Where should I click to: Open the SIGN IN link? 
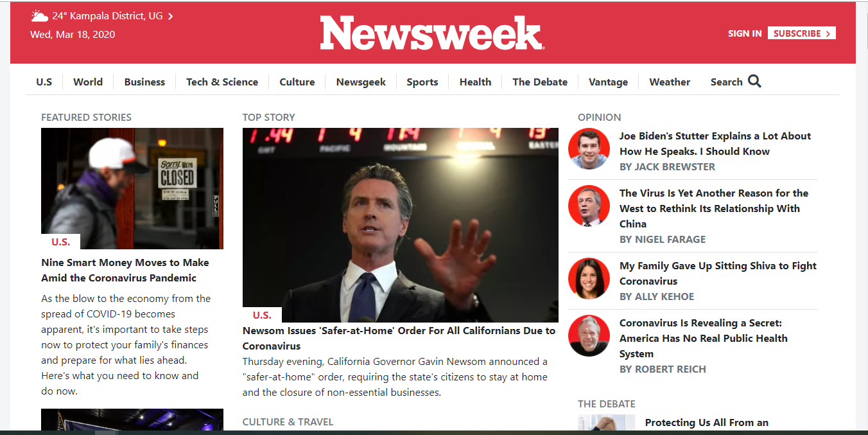[745, 33]
